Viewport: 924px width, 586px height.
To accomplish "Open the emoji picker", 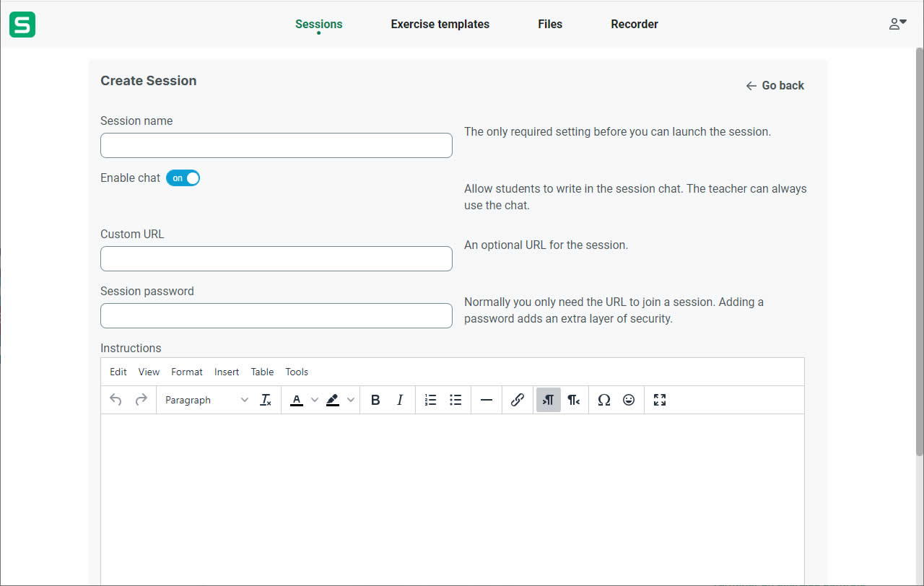I will point(629,400).
